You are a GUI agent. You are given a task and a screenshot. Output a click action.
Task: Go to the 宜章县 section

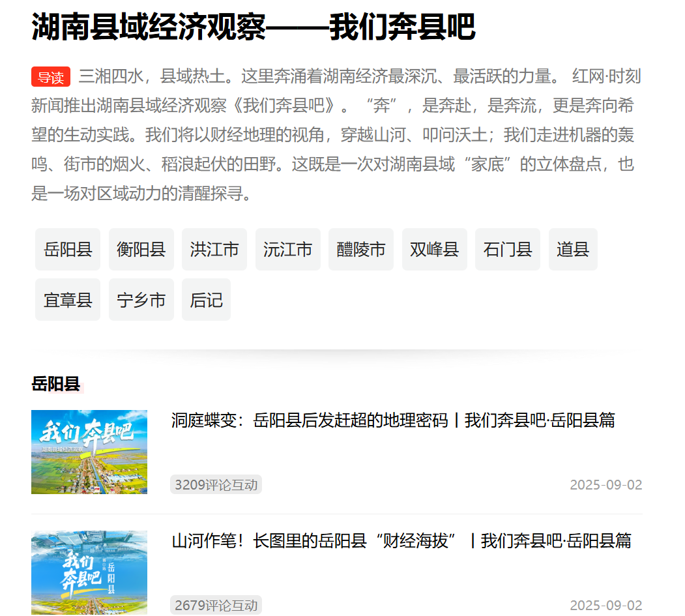click(68, 300)
